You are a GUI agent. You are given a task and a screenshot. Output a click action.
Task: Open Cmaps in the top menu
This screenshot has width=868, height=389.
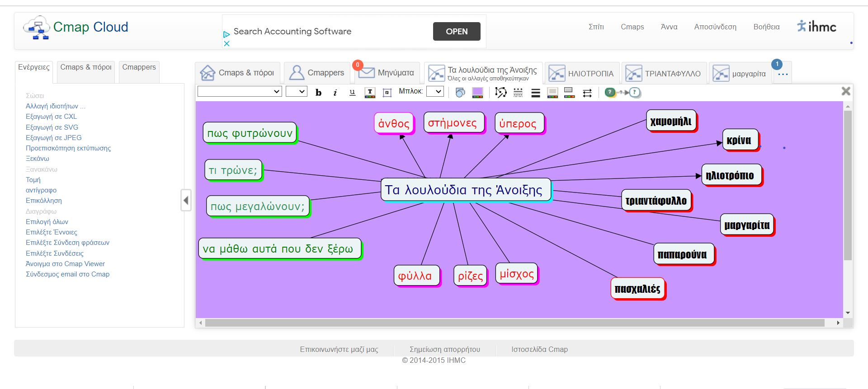632,27
